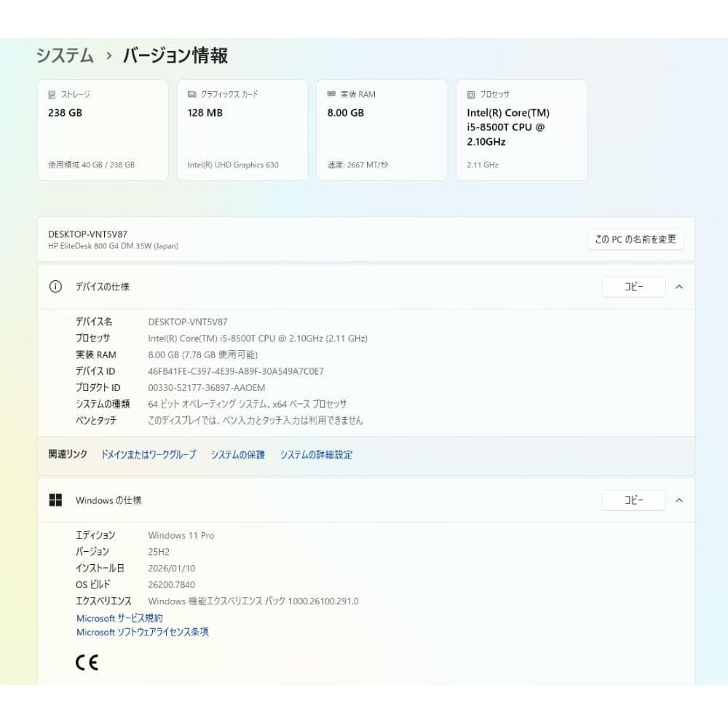Open Microsoft サービス規約 link
Image resolution: width=728 pixels, height=728 pixels.
(x=119, y=618)
